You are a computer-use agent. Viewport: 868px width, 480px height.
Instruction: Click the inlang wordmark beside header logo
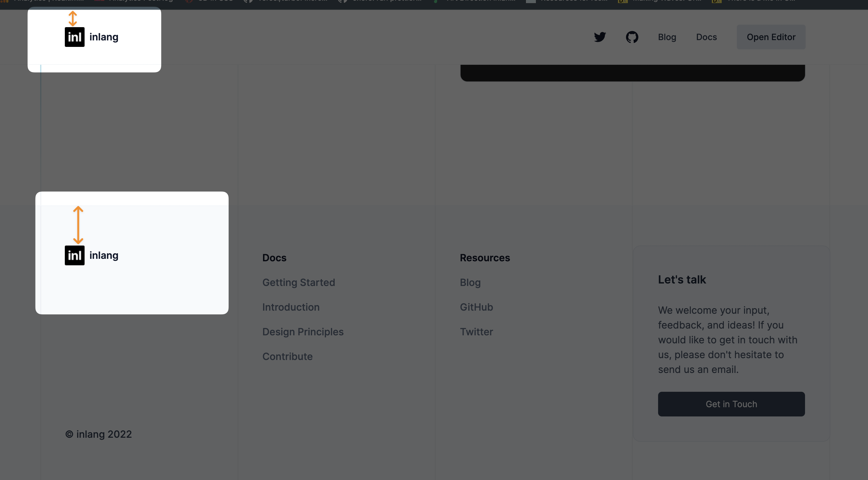coord(104,37)
